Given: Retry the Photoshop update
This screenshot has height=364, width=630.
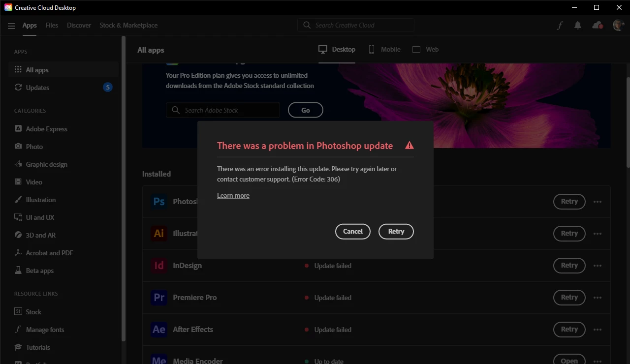Looking at the screenshot, I should pos(569,201).
